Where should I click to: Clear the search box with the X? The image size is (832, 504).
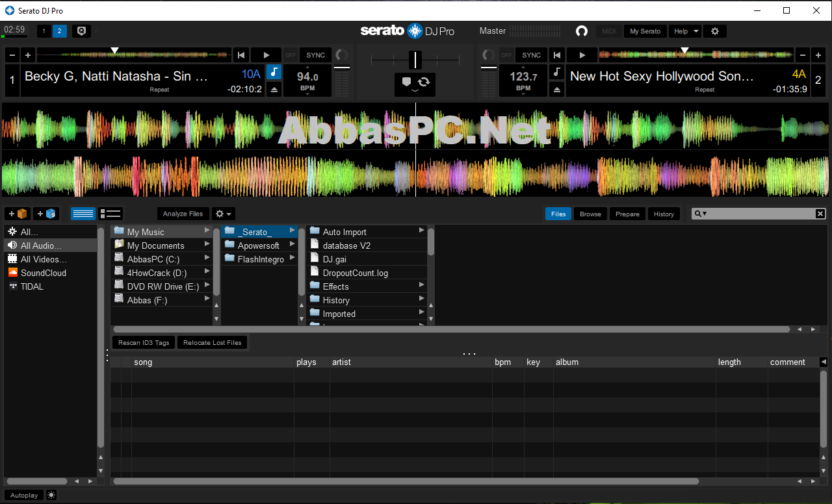pyautogui.click(x=820, y=214)
